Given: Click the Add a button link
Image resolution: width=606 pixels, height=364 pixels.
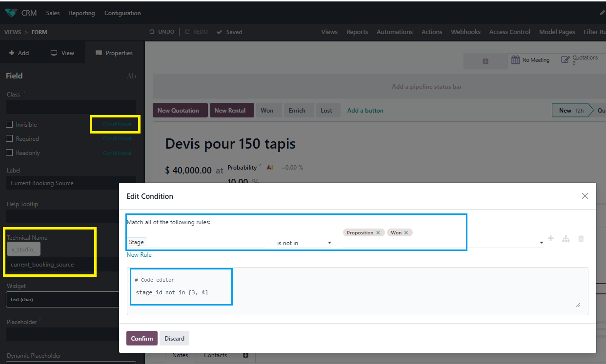Looking at the screenshot, I should pos(365,110).
